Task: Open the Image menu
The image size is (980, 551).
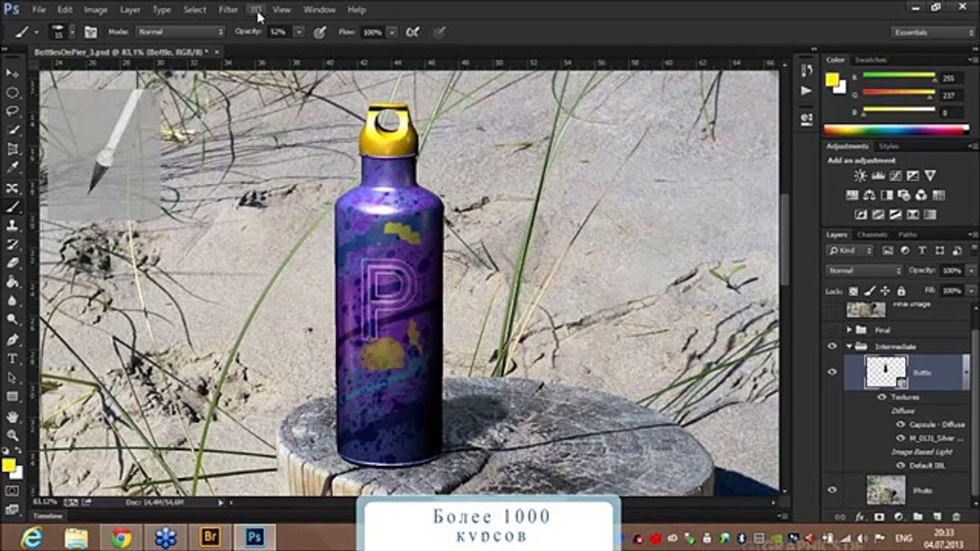Action: (x=96, y=10)
